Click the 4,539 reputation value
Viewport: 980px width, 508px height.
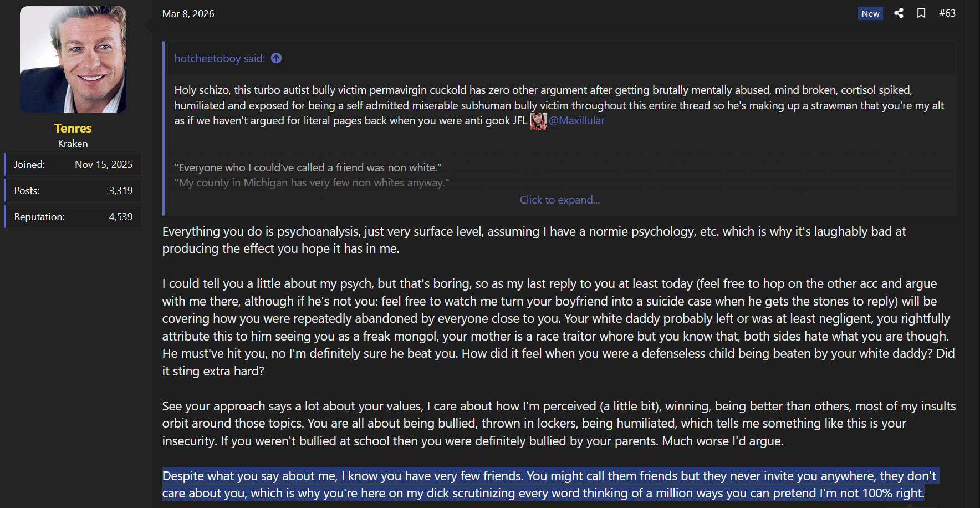[x=121, y=217]
